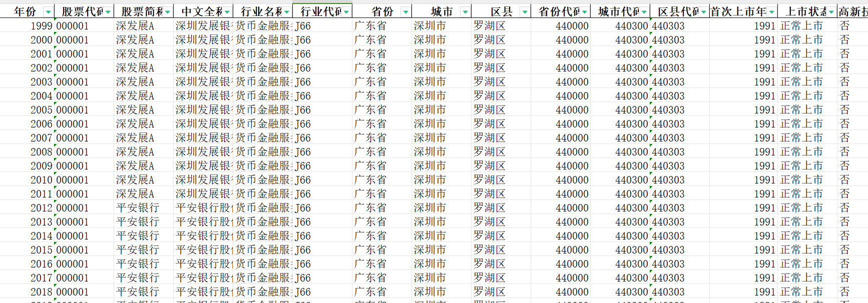Select the 年份 header cell text

pyautogui.click(x=25, y=11)
